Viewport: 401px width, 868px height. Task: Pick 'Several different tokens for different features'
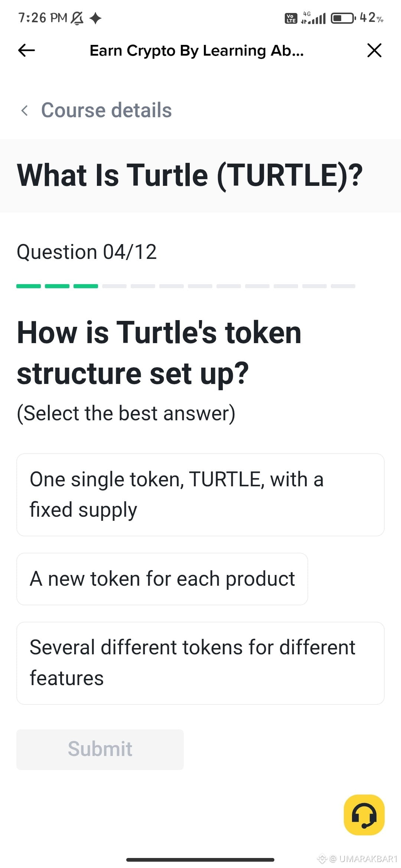click(x=200, y=663)
